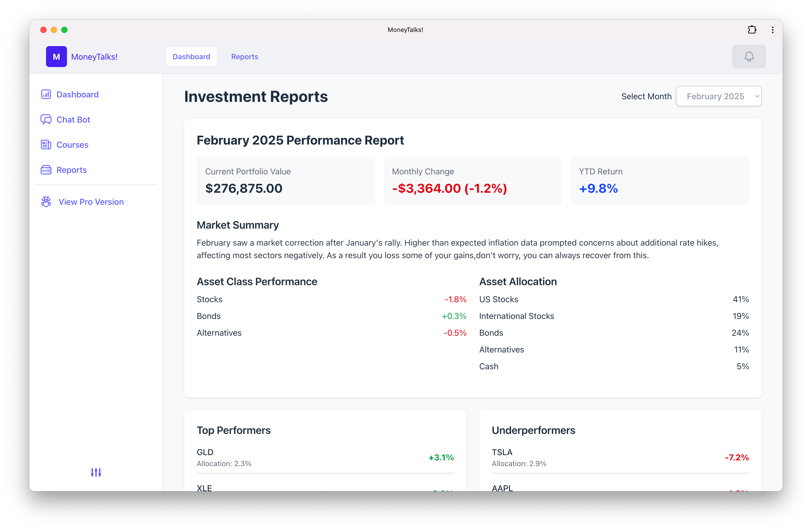Open the View Pro Version link
Screen dimensions: 812x530
pyautogui.click(x=91, y=202)
